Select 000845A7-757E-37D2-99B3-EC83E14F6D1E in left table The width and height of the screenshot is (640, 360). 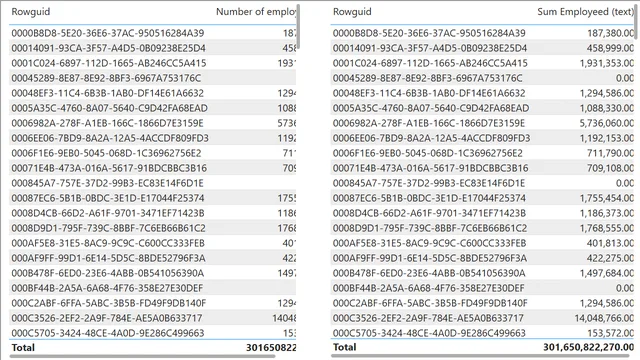[x=107, y=183]
